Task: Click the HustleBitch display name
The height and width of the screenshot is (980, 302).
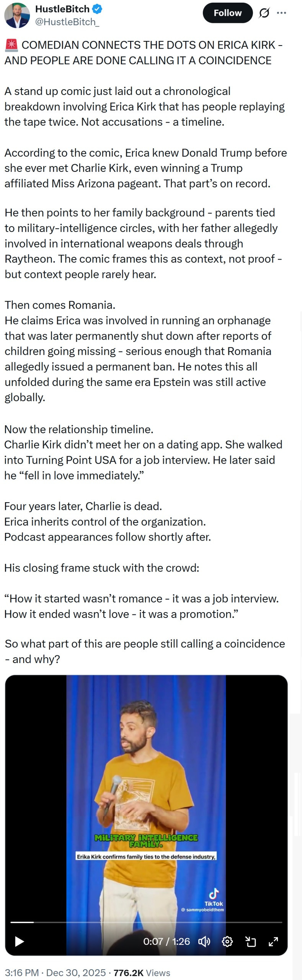Action: click(62, 9)
